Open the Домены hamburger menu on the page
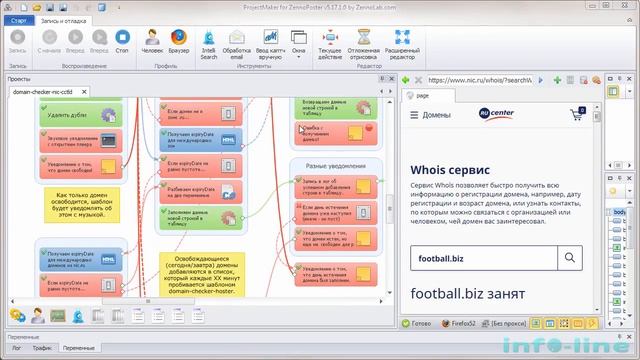Viewport: 640px width, 360px height. click(430, 116)
